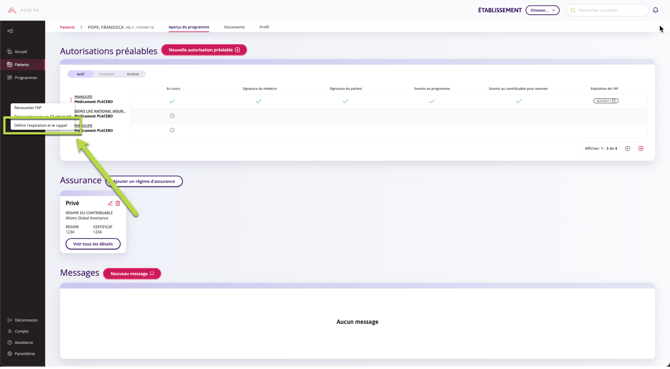670x369 pixels.
Task: Open the notifications bell icon
Action: (x=655, y=10)
